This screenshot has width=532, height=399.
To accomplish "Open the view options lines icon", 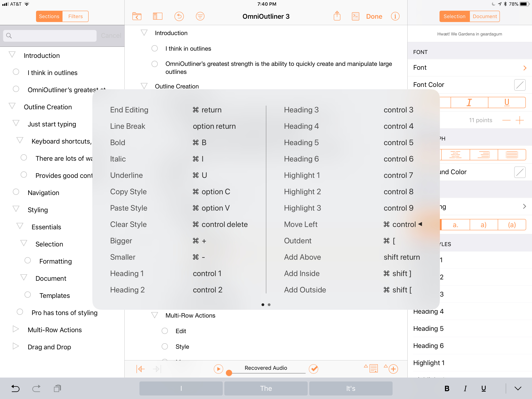I will (x=200, y=16).
